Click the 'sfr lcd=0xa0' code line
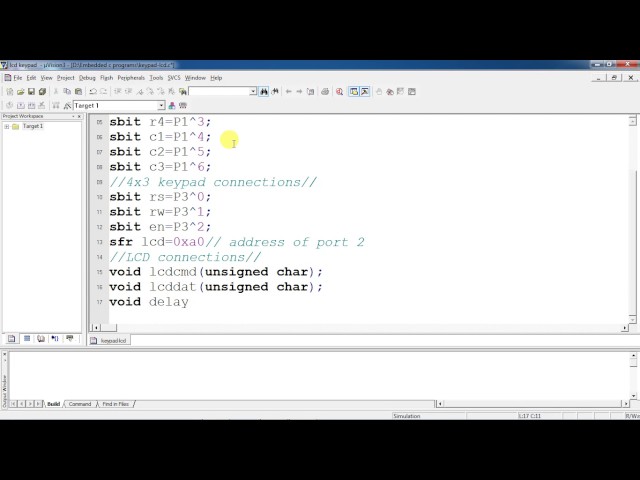 click(x=157, y=242)
